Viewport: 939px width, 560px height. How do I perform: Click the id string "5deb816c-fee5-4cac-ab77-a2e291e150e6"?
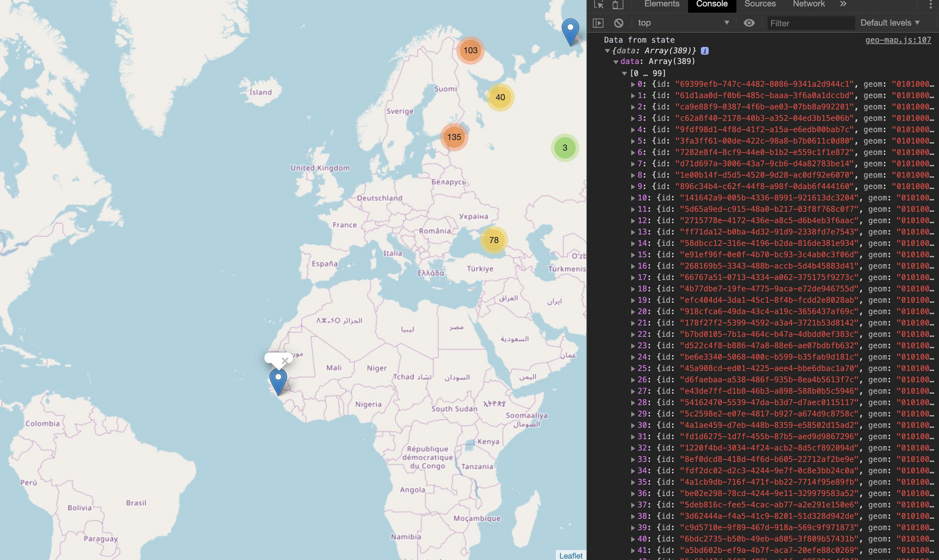click(769, 505)
